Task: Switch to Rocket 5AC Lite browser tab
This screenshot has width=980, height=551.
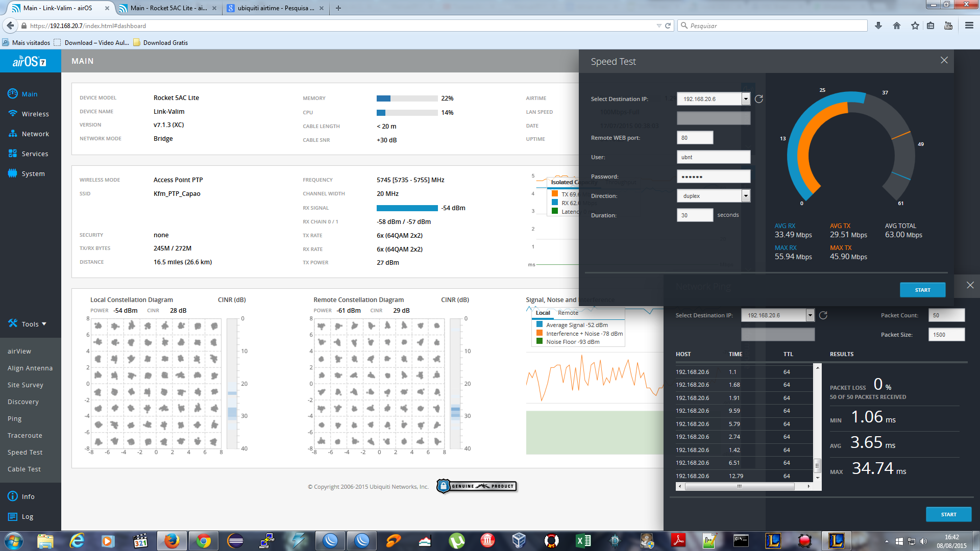Action: coord(168,8)
